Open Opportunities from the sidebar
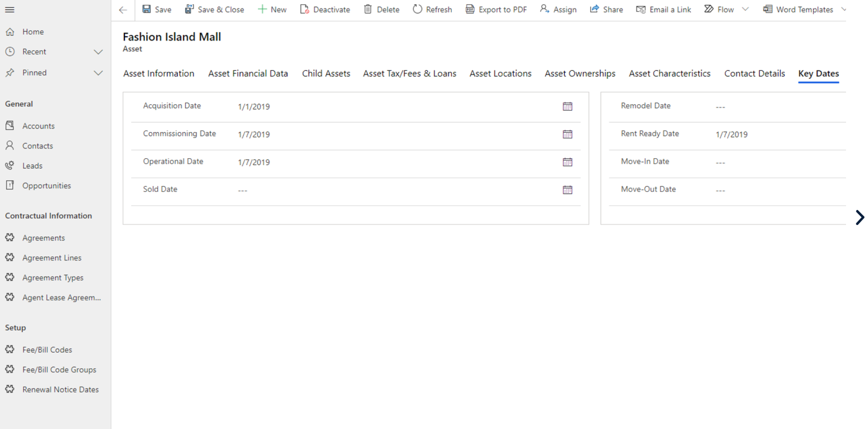Viewport: 868px width, 429px height. [x=46, y=185]
